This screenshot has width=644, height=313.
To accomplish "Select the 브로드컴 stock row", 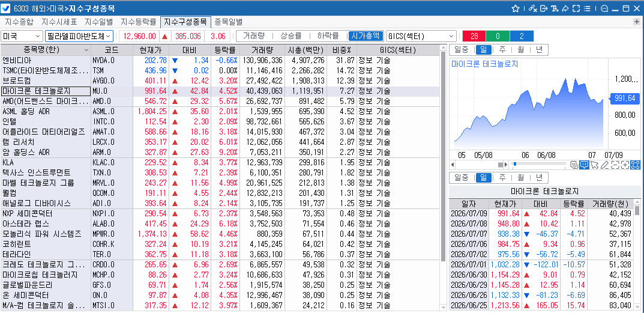I will [220, 81].
